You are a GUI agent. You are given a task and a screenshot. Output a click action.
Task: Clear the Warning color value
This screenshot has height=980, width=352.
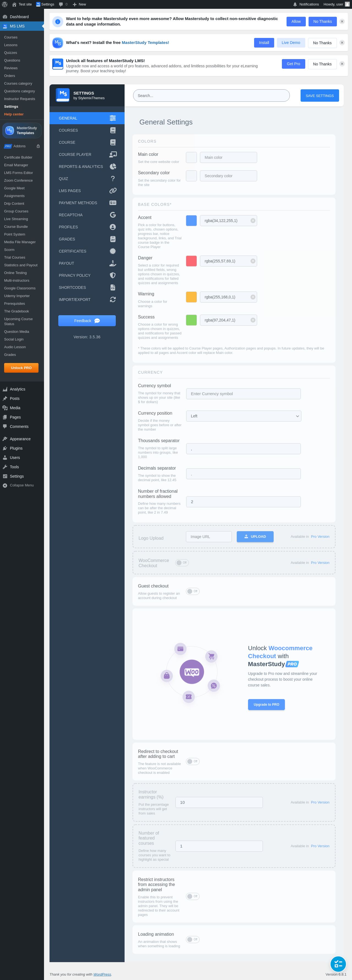point(253,297)
